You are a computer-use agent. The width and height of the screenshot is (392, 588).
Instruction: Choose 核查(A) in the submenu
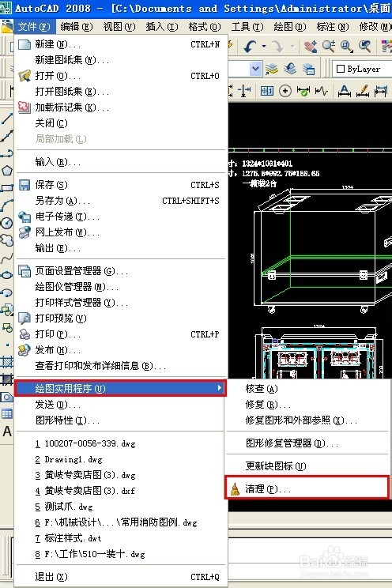pyautogui.click(x=307, y=389)
